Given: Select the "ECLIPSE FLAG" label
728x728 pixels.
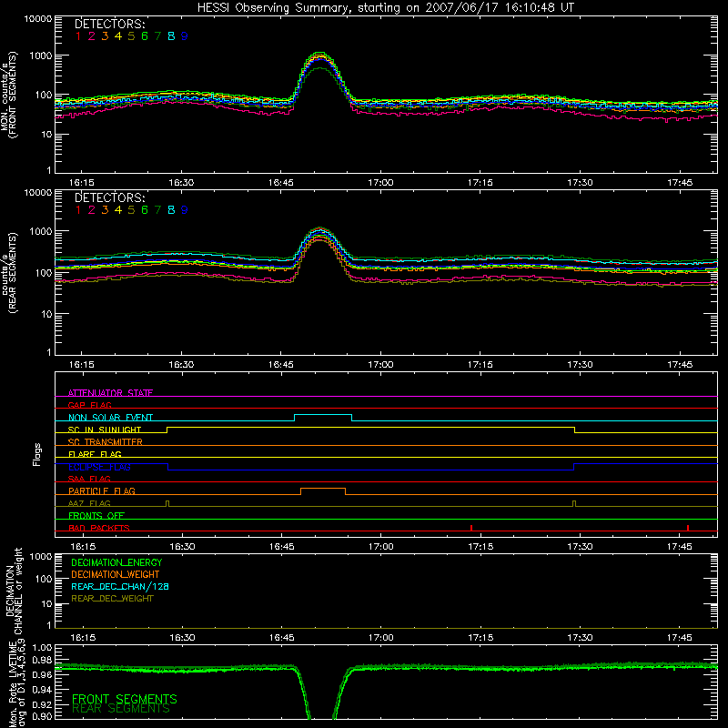Looking at the screenshot, I should pos(99,467).
